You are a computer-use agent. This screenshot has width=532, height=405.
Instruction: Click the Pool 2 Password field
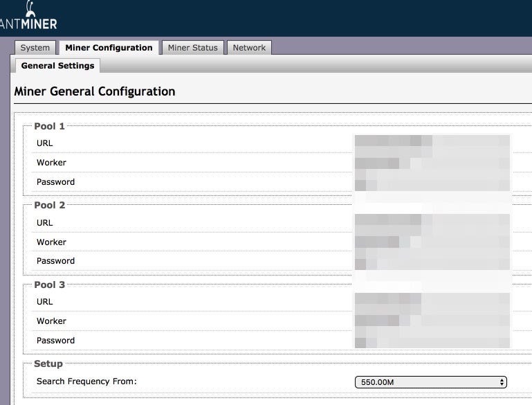tap(432, 262)
